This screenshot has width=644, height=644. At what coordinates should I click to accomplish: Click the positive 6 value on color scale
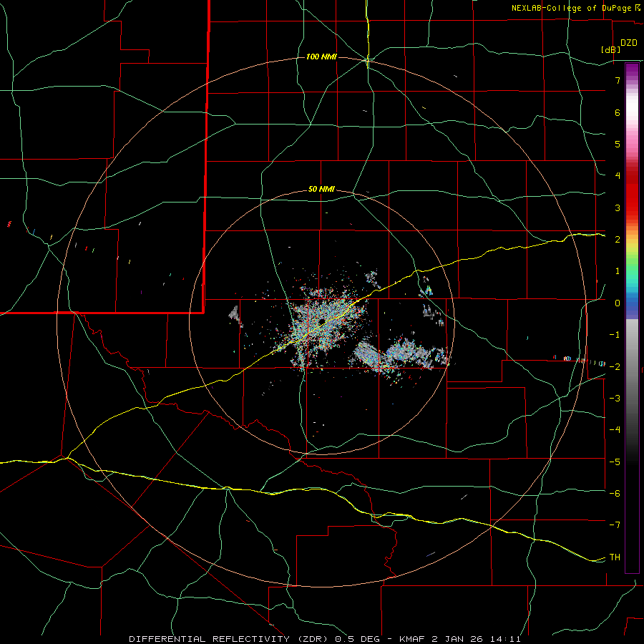point(618,112)
